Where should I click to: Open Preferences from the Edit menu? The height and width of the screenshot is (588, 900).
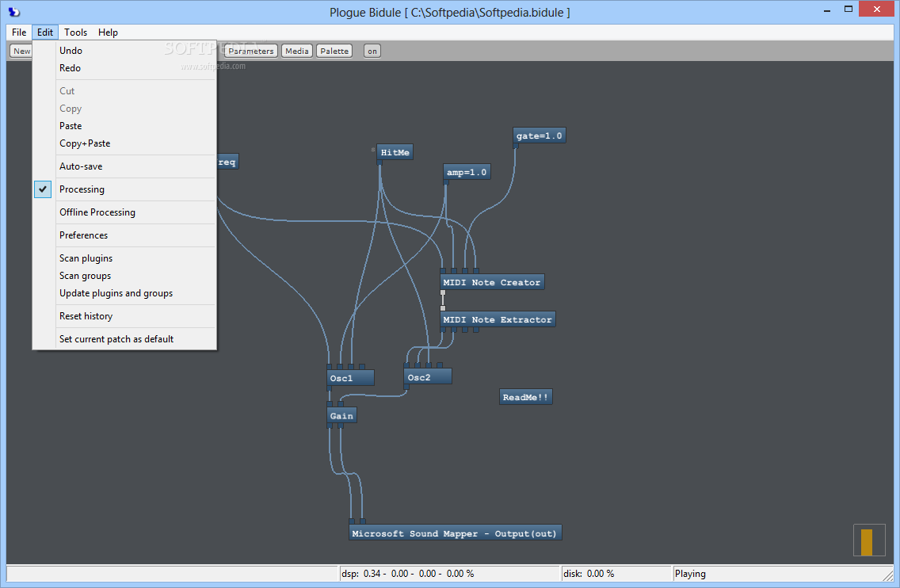(124, 235)
